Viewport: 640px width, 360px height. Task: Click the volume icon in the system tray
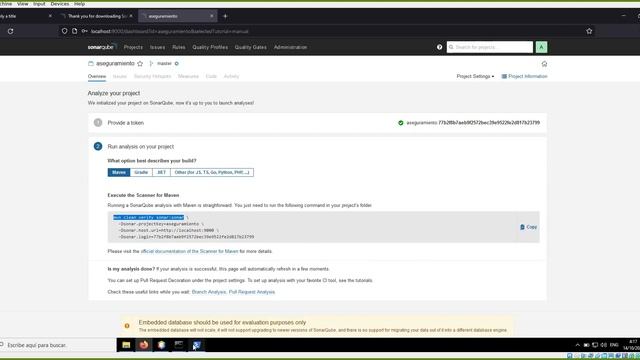(604, 345)
